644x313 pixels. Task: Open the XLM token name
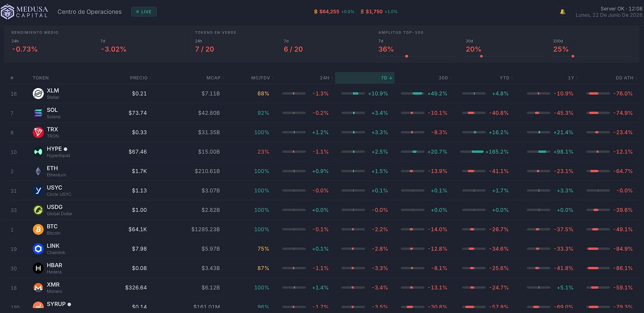pyautogui.click(x=53, y=91)
